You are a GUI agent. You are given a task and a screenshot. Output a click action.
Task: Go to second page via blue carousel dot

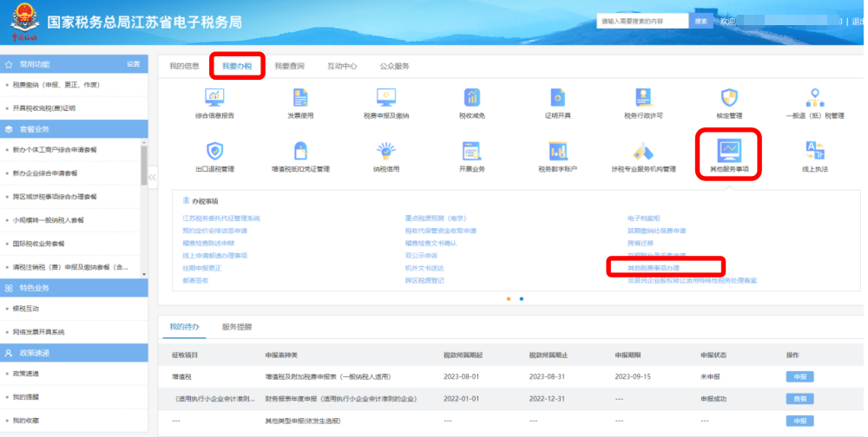click(522, 299)
